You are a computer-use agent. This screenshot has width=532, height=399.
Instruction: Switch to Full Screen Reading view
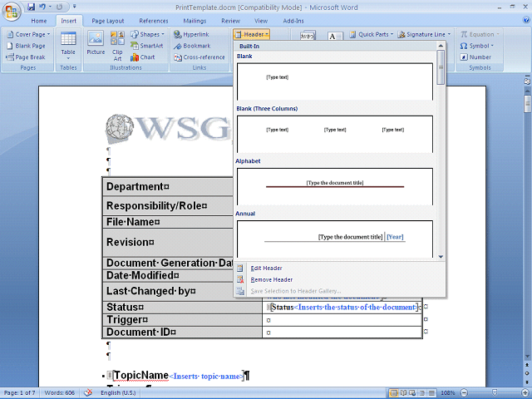[404, 393]
